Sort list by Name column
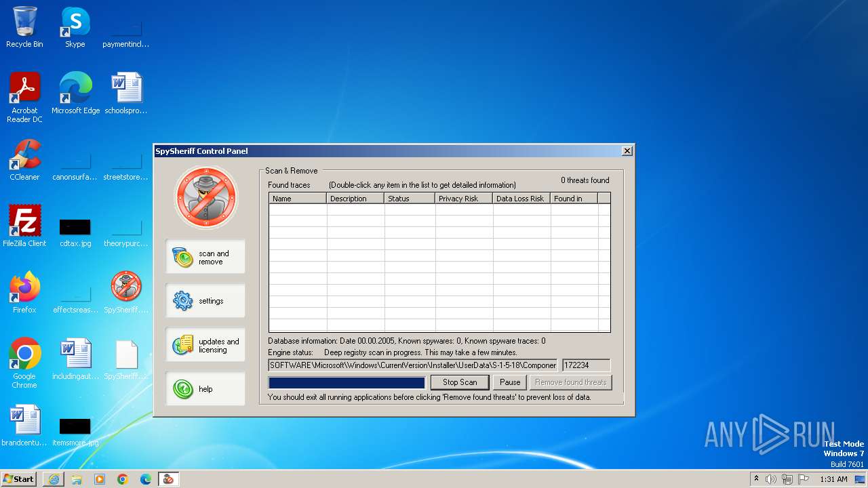Screen dimensions: 868x488 tap(298, 199)
